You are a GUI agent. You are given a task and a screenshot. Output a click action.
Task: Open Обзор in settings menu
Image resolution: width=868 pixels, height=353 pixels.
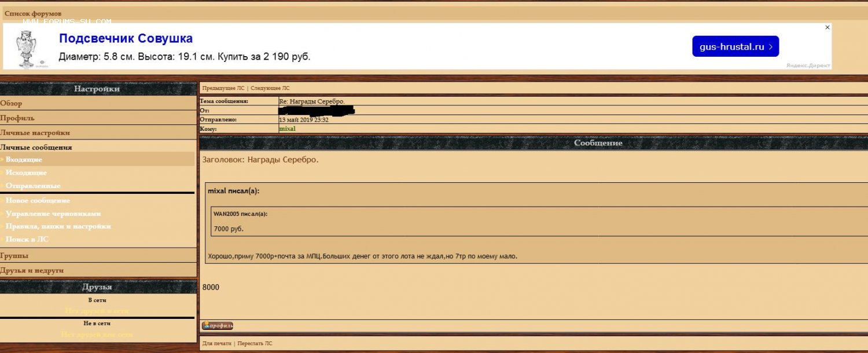point(12,104)
